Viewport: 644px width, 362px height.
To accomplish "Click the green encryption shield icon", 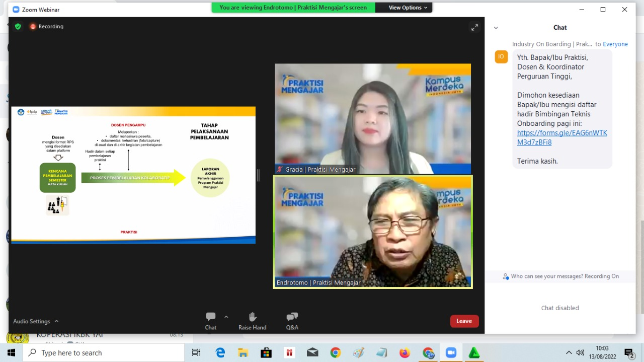I will click(x=18, y=26).
